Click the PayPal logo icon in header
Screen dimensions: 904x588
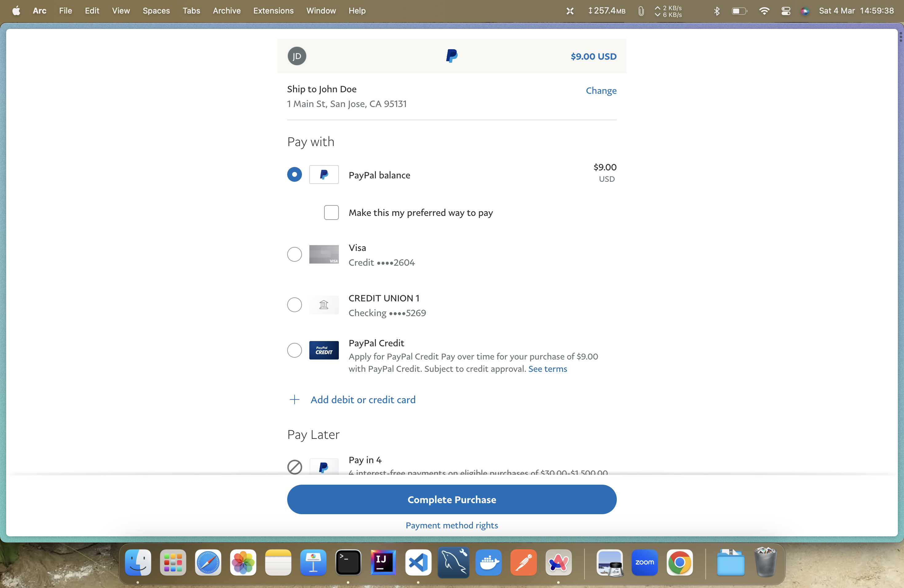[451, 56]
